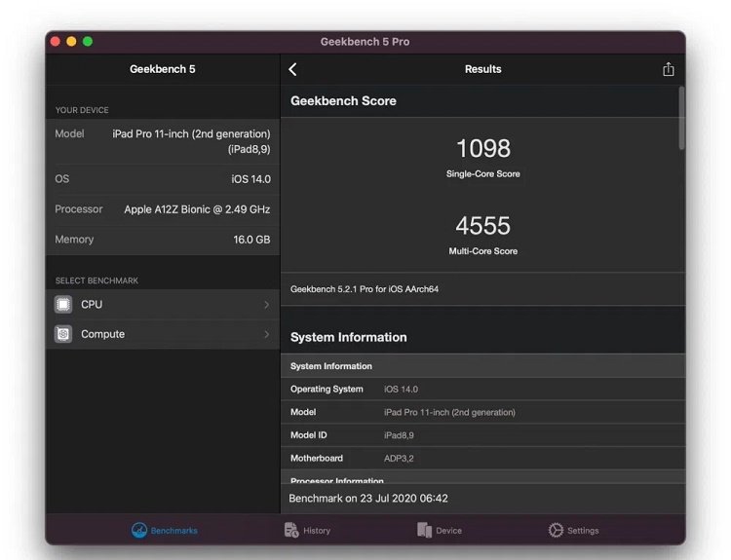731x560 pixels.
Task: Expand the CPU row chevron
Action: (267, 305)
